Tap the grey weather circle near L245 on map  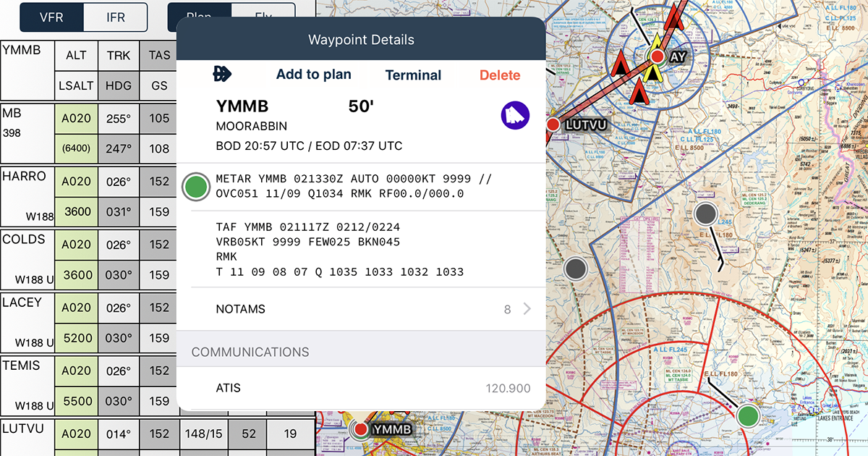(705, 214)
